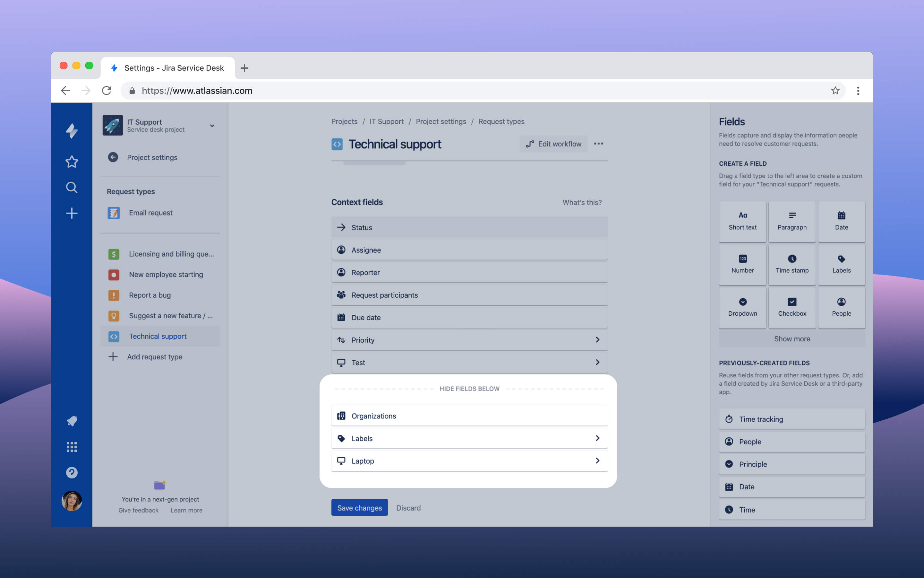Open search from the left navigation bar
The height and width of the screenshot is (578, 924).
click(72, 187)
